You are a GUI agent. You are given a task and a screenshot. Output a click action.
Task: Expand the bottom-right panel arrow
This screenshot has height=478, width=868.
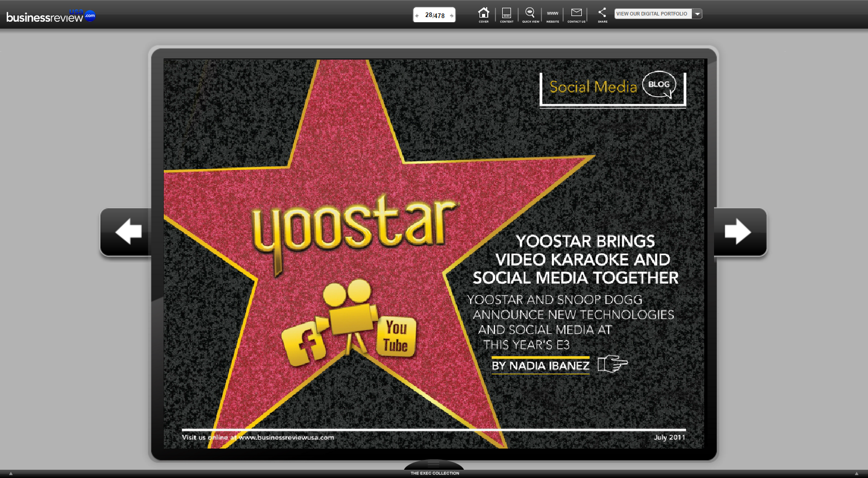coord(856,473)
